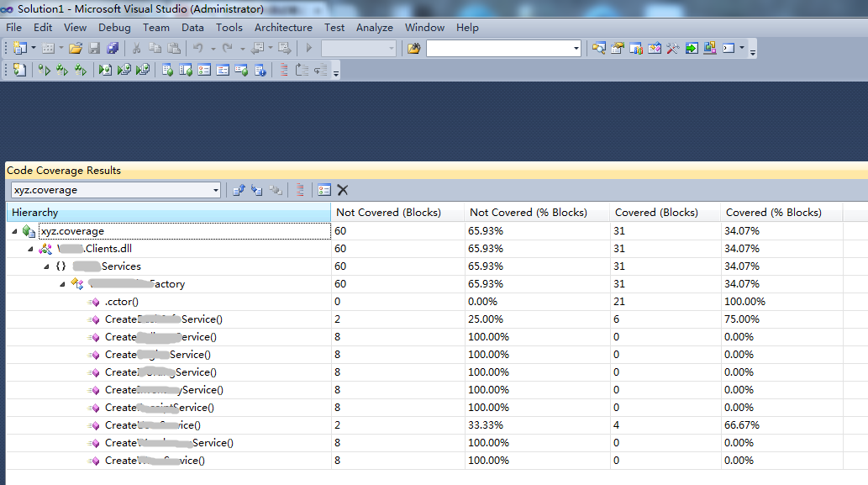Click the Import Results icon in coverage toolbar
868x485 pixels.
257,190
